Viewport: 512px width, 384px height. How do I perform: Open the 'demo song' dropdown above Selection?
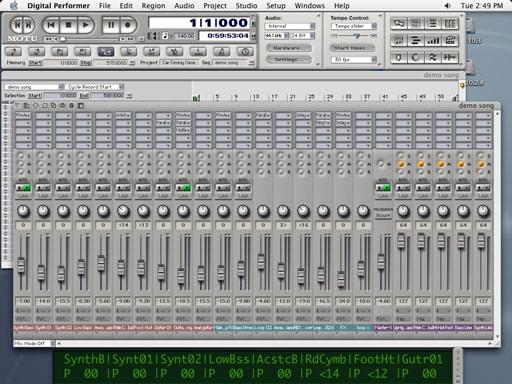pyautogui.click(x=34, y=87)
